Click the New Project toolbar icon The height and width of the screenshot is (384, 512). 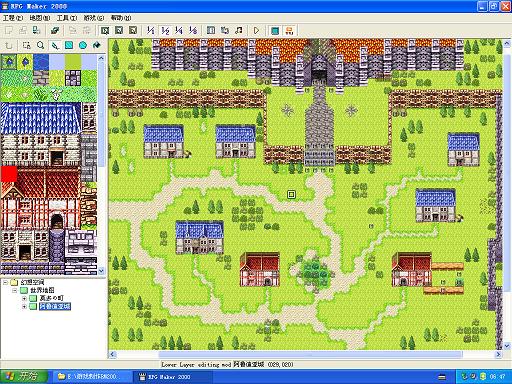coord(9,31)
